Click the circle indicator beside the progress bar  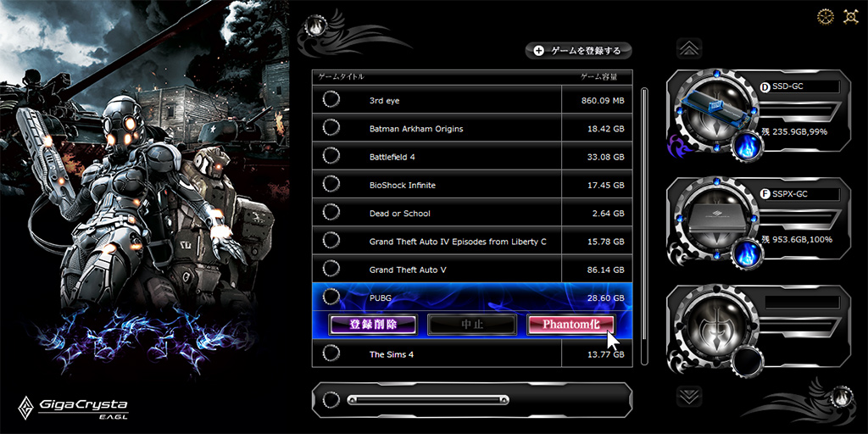331,400
